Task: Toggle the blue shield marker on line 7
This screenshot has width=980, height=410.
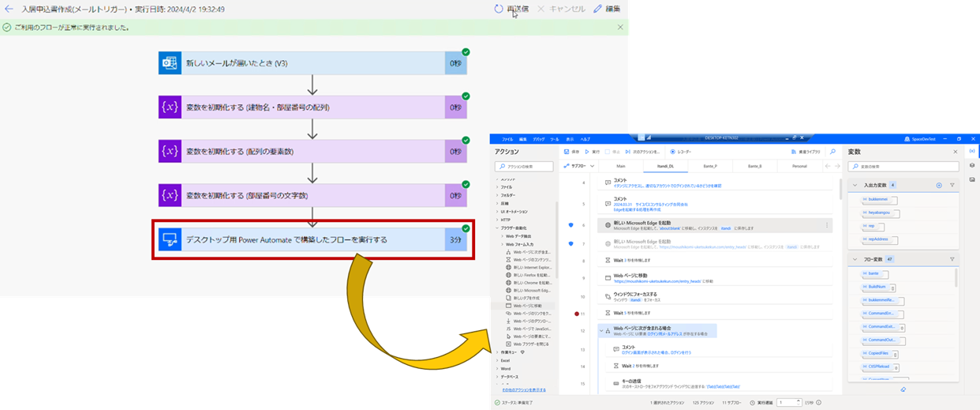Action: (x=570, y=243)
